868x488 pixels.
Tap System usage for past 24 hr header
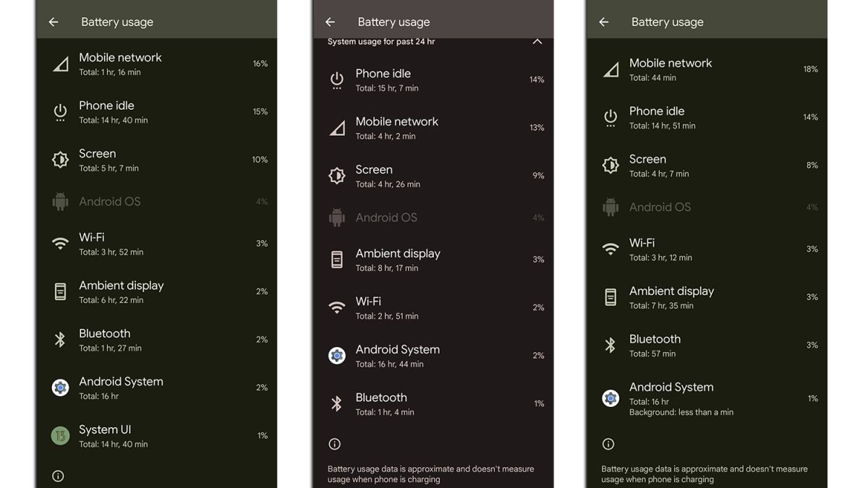point(381,42)
